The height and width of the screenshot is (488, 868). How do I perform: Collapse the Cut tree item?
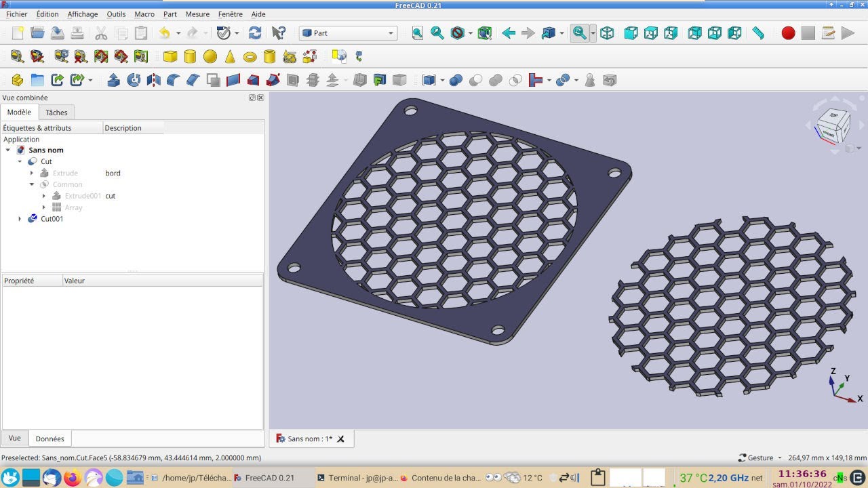(20, 161)
